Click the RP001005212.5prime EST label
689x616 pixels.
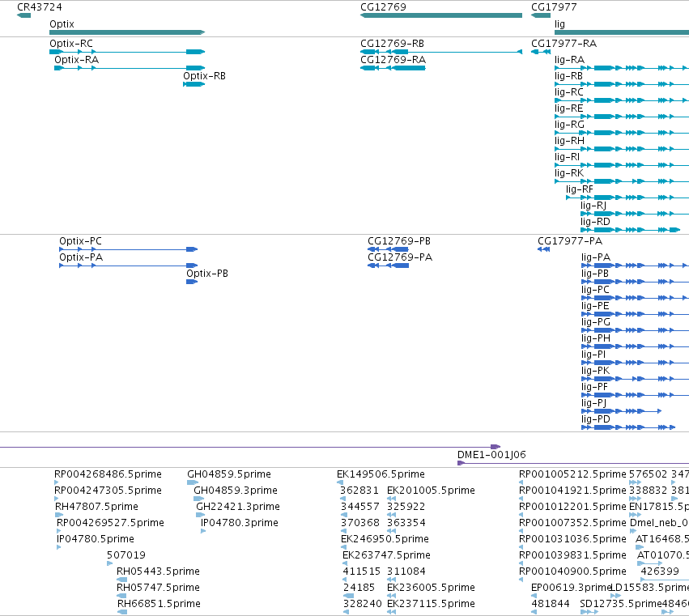[x=572, y=474]
